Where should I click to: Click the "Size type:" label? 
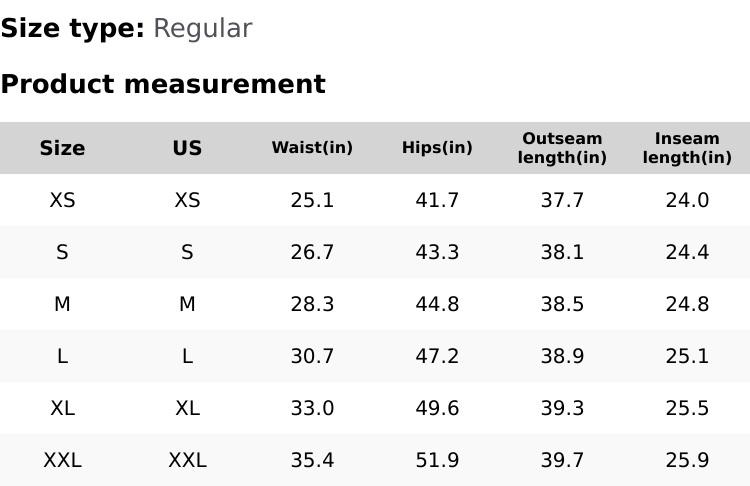coord(72,28)
